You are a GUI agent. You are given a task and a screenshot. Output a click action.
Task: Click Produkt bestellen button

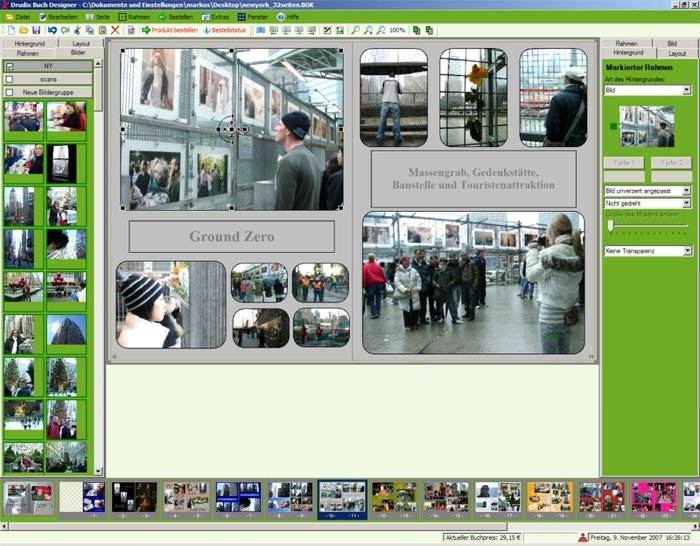point(170,30)
